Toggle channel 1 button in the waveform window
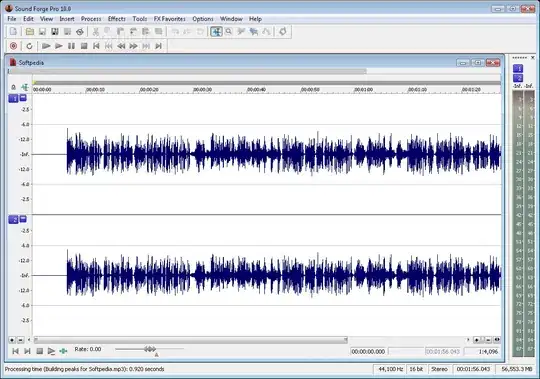Image resolution: width=540 pixels, height=379 pixels. 13,99
